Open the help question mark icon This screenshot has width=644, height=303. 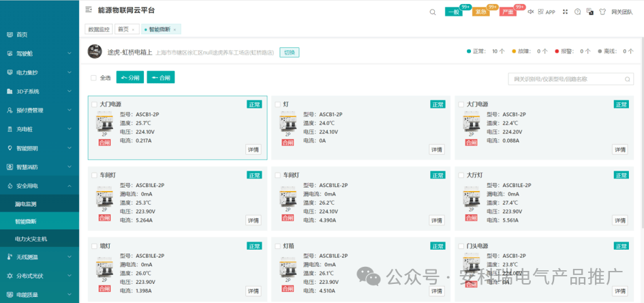click(x=577, y=12)
